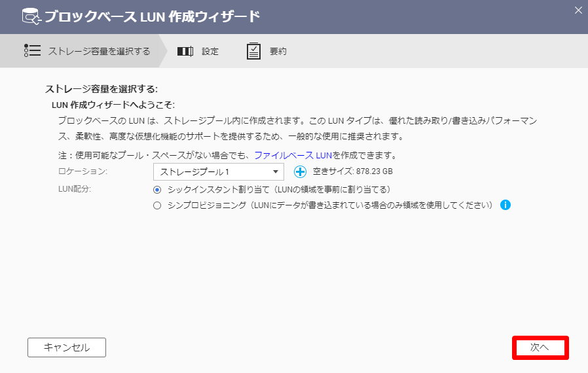The image size is (588, 373).
Task: Click the ブロックベース LUN 作成ウィザード title
Action: (x=153, y=16)
